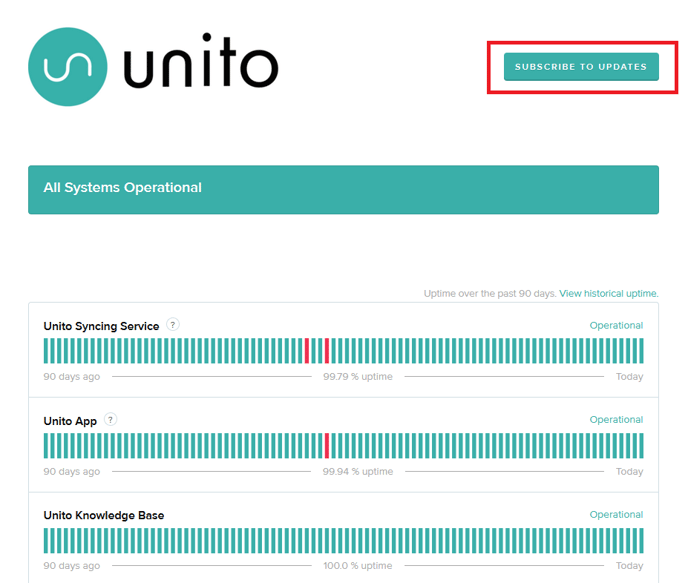Viewport: 688px width, 583px height.
Task: Click 90 days ago label under Unito App
Action: 72,472
